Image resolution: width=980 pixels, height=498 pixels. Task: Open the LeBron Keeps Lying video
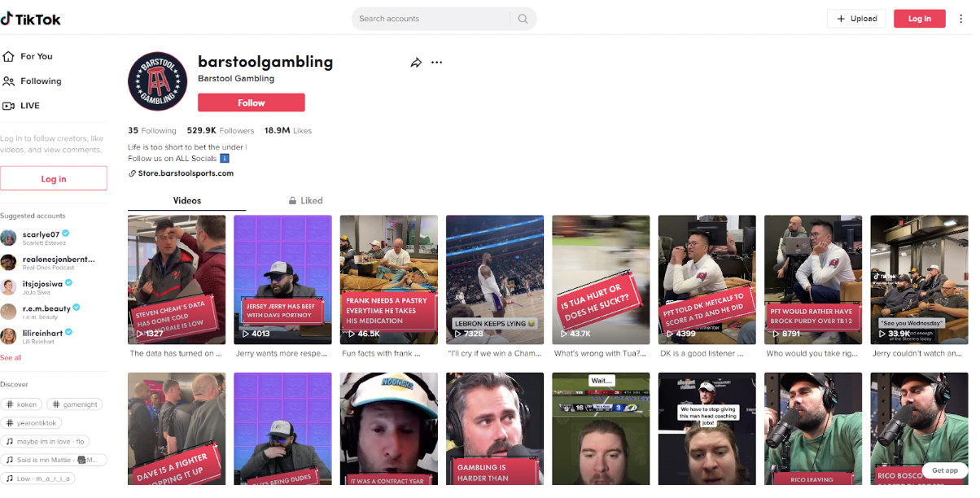click(x=495, y=281)
